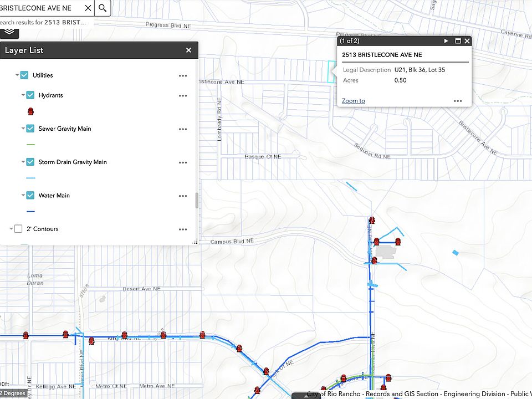Enable the 2' Contours layer
Viewport: 532px width, 399px height.
[x=18, y=229]
